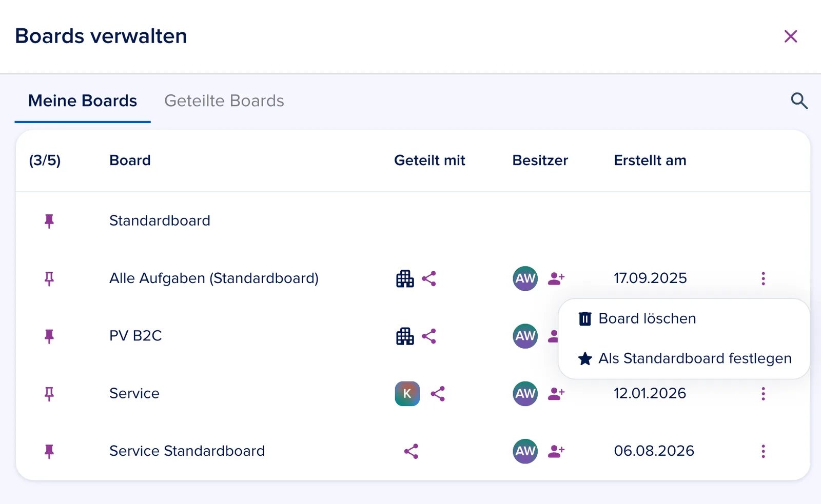Click company building icon for Alle Aufgaben
The height and width of the screenshot is (504, 821).
tap(405, 278)
